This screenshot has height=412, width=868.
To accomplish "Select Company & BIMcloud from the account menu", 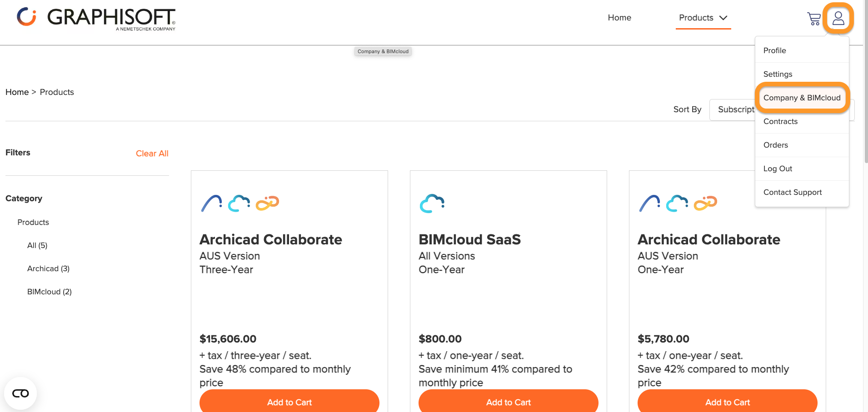I will [x=802, y=98].
